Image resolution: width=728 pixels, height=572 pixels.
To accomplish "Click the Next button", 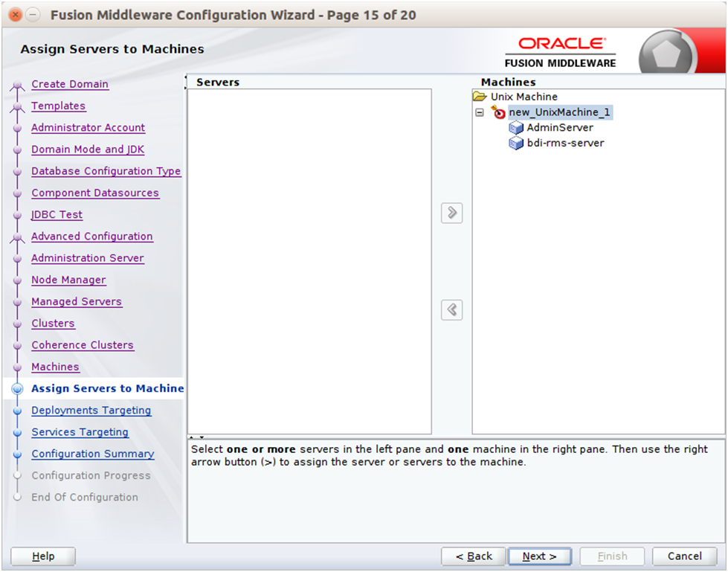I will 540,556.
